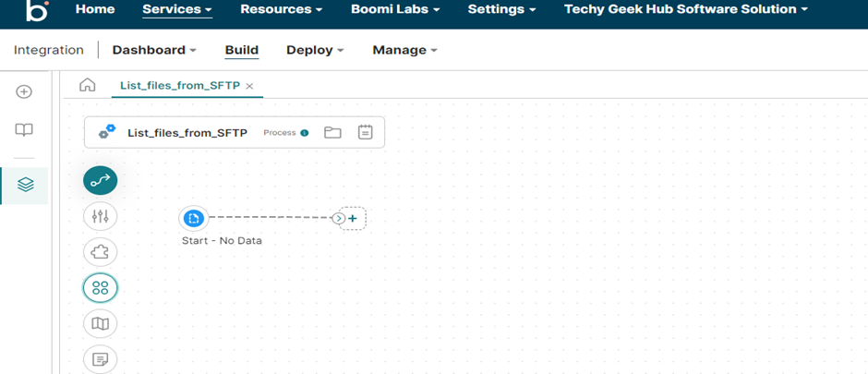
Task: Expand the Techy Geek Hub account dropdown
Action: click(x=685, y=9)
